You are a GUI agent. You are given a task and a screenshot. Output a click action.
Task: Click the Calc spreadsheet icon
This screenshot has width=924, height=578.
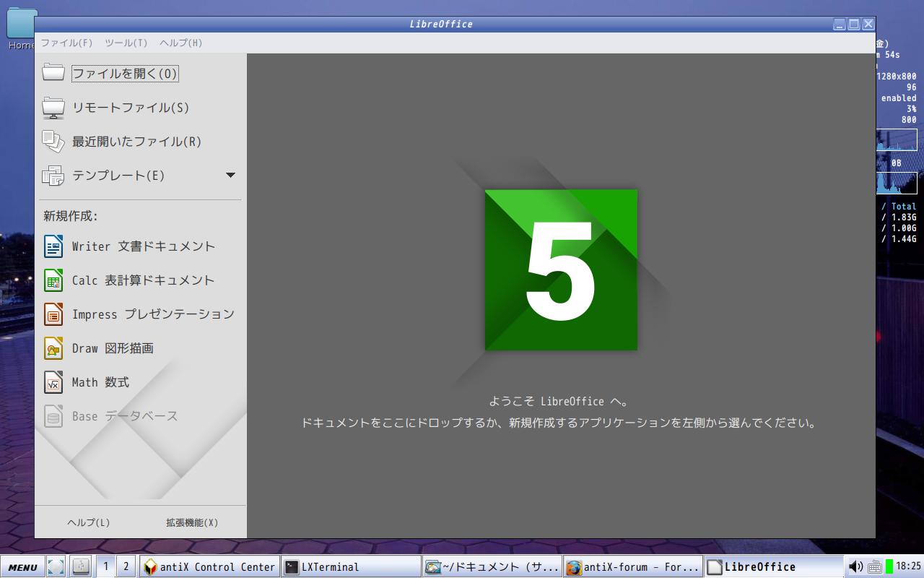(53, 280)
